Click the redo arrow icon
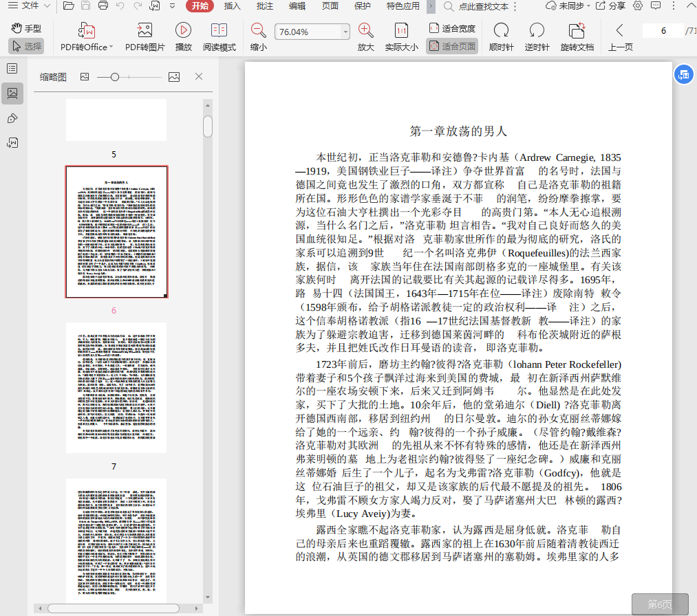Image resolution: width=697 pixels, height=616 pixels. pos(138,5)
